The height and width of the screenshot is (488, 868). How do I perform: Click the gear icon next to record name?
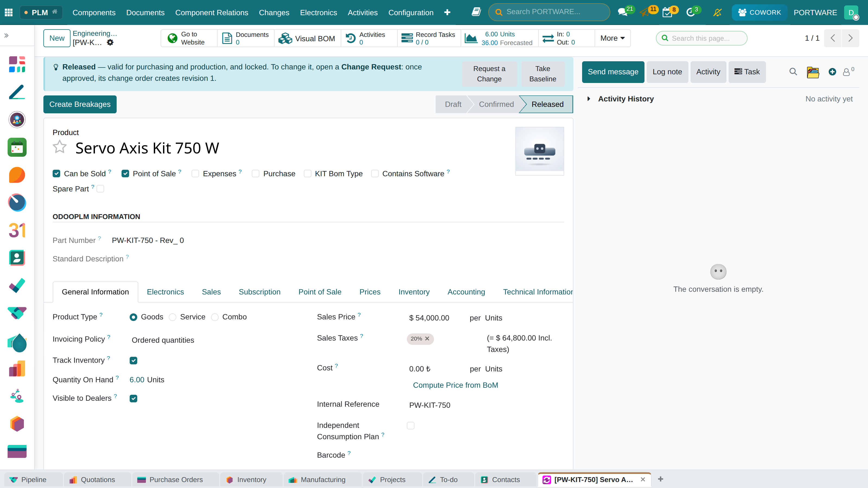pos(110,43)
